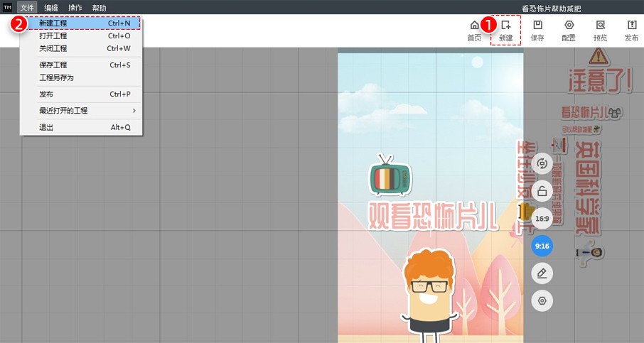Select the 9:16 aspect ratio button
Viewport: 644px width, 343px height.
542,246
